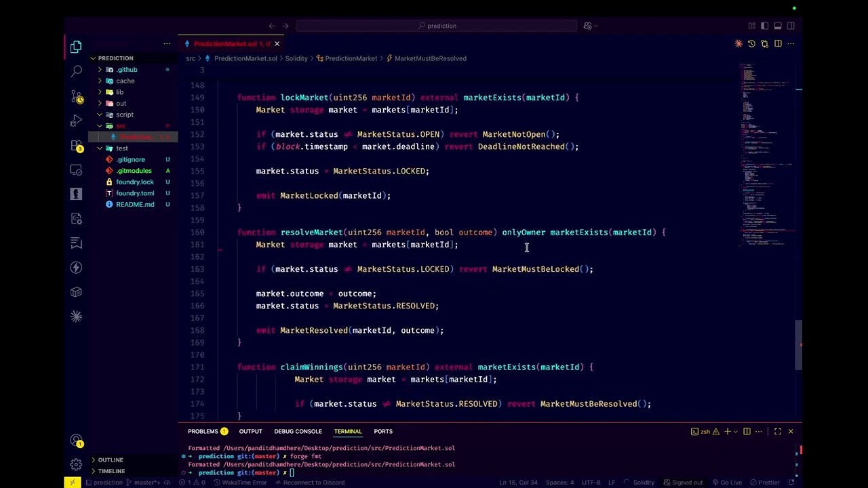Expand the .github folder
The width and height of the screenshot is (868, 488).
(x=127, y=70)
